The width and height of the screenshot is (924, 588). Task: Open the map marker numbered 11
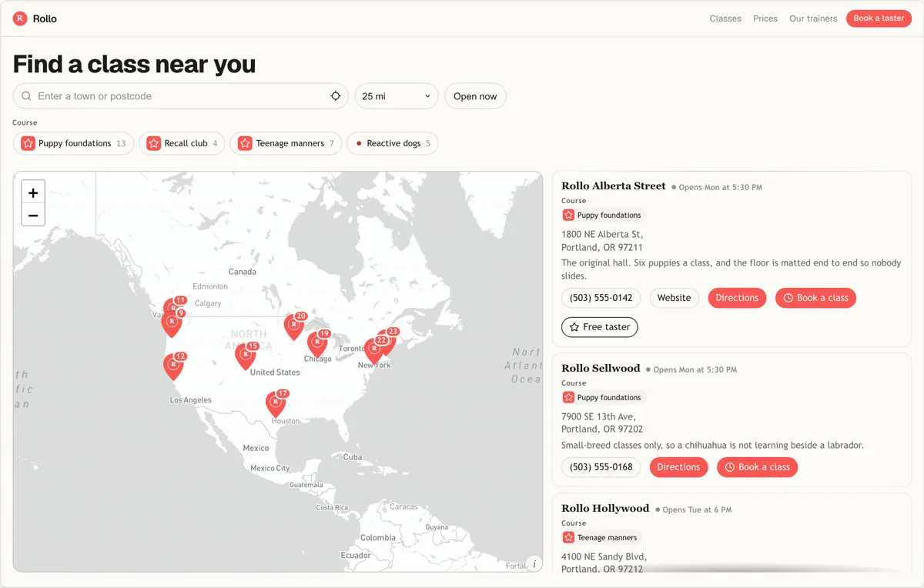[175, 307]
